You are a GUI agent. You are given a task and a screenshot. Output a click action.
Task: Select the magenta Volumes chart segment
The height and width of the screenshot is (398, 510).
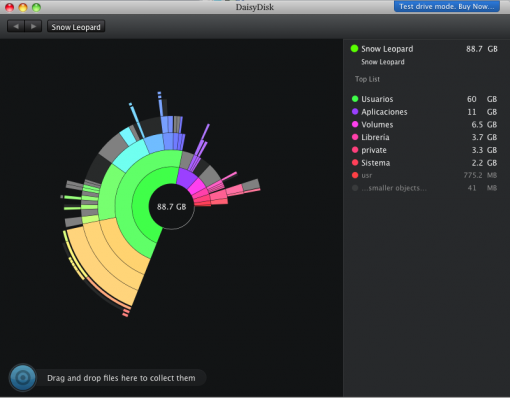pos(197,187)
